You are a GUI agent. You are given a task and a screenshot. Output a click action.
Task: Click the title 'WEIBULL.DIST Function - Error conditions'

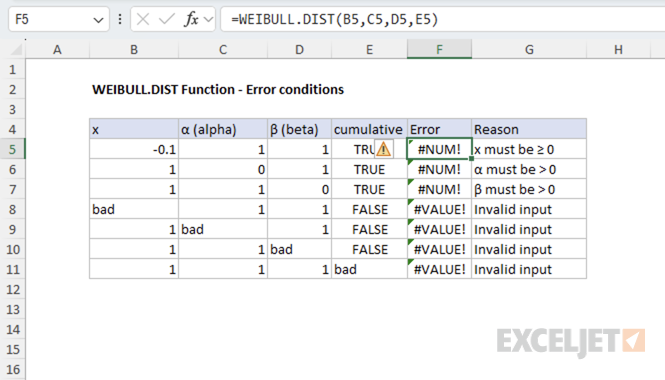pos(218,89)
